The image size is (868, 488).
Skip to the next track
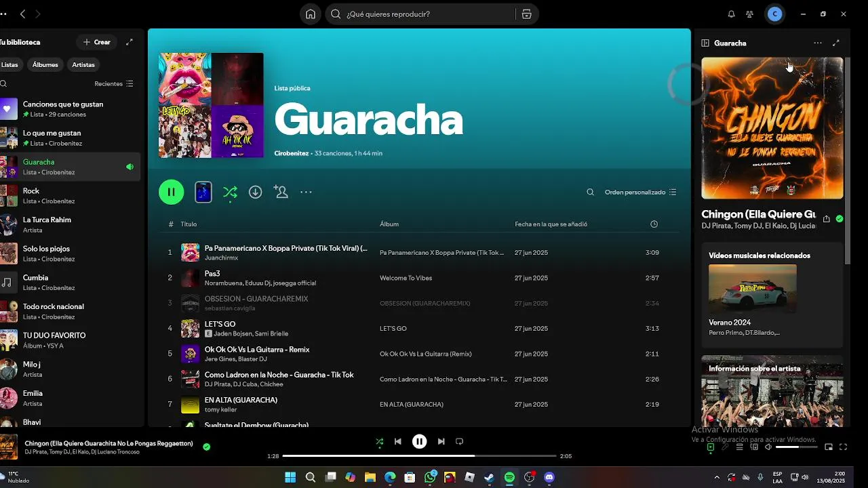coord(441,441)
